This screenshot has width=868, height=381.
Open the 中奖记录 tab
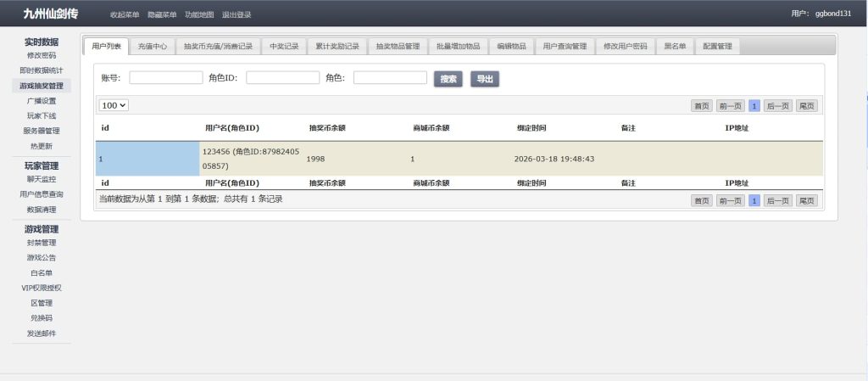(x=284, y=47)
